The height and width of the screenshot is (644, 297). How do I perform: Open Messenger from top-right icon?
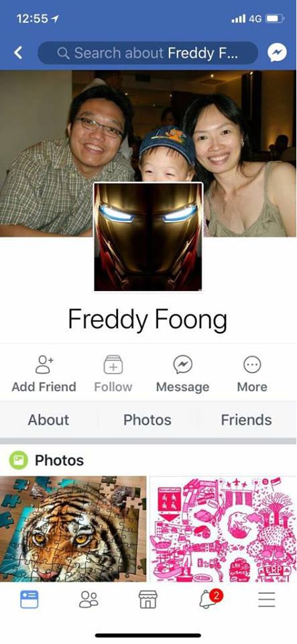click(x=277, y=52)
